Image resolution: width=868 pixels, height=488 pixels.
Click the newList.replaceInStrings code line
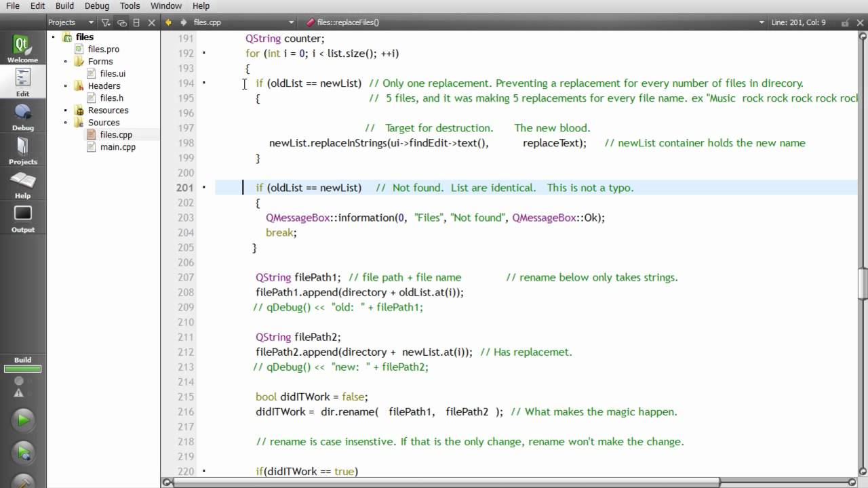428,143
